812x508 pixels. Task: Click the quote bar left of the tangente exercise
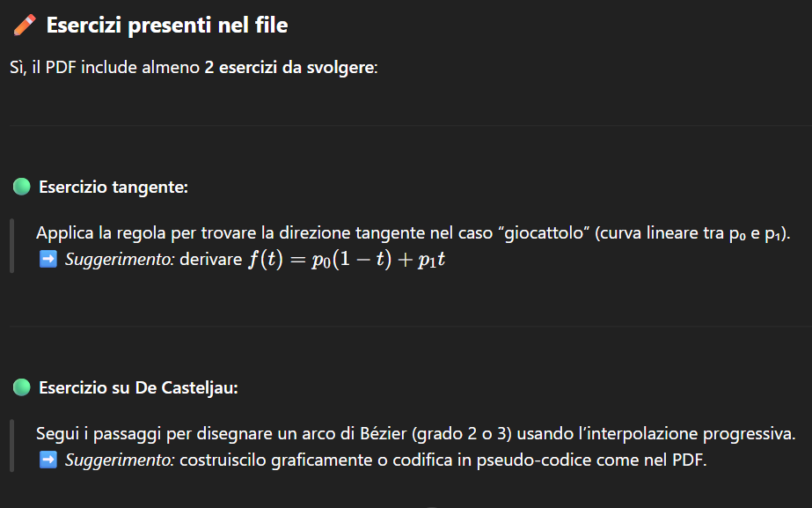coord(11,246)
